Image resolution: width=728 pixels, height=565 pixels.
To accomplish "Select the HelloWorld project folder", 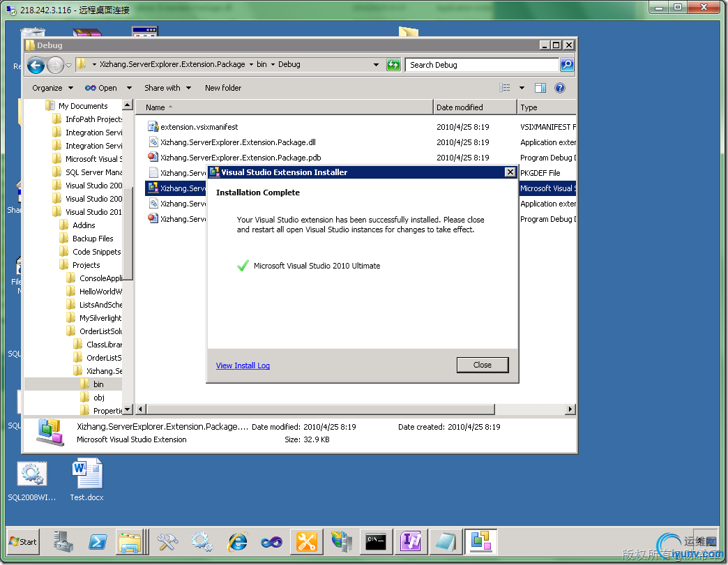I will [x=100, y=292].
